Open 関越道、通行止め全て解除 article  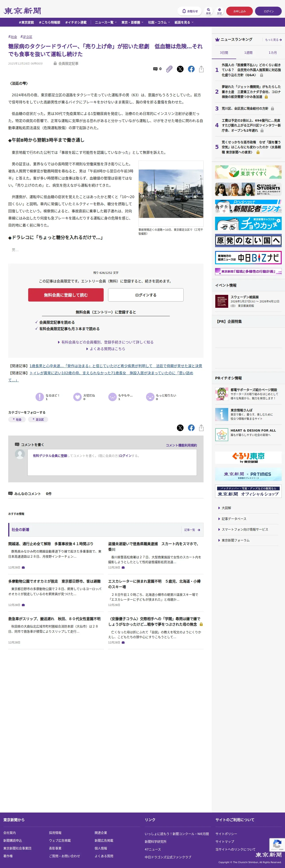tap(51, 544)
